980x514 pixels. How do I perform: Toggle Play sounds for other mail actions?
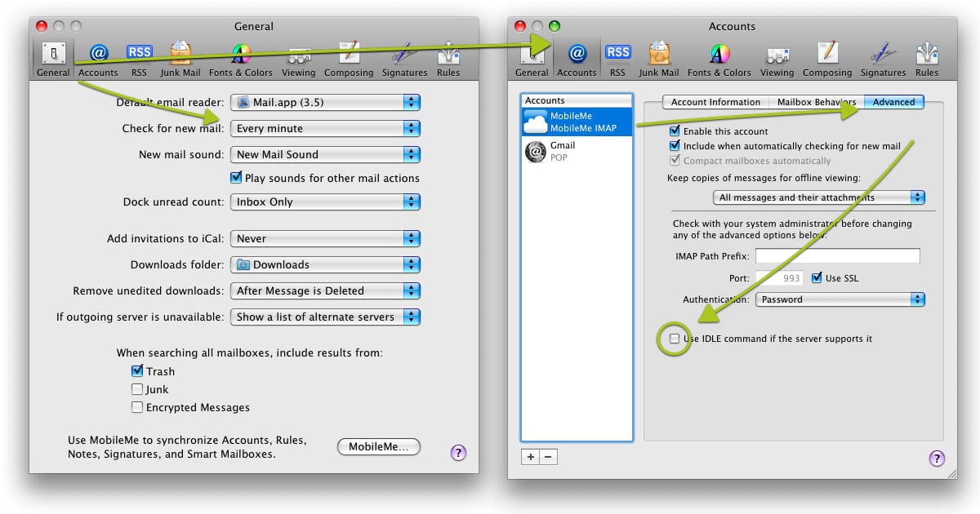click(x=237, y=178)
